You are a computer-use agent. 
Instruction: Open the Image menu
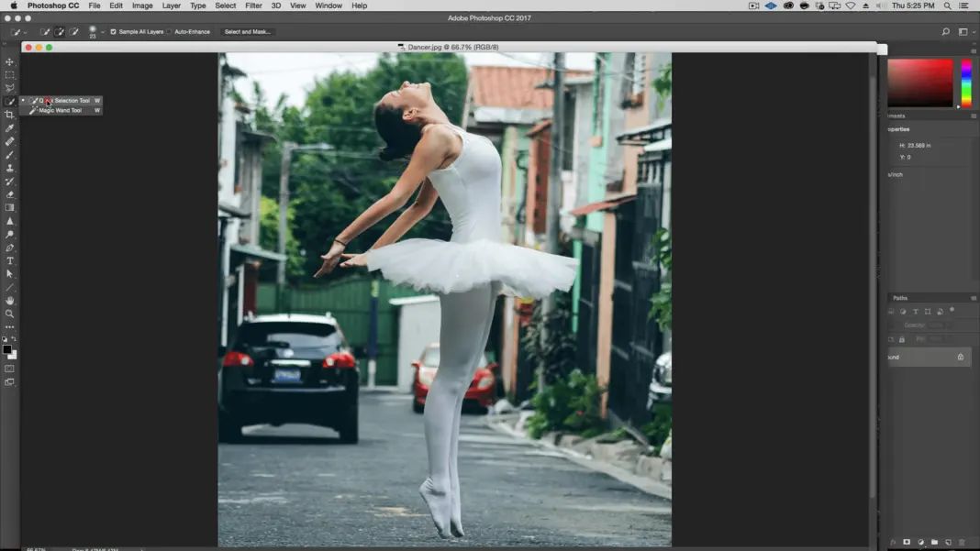point(142,6)
